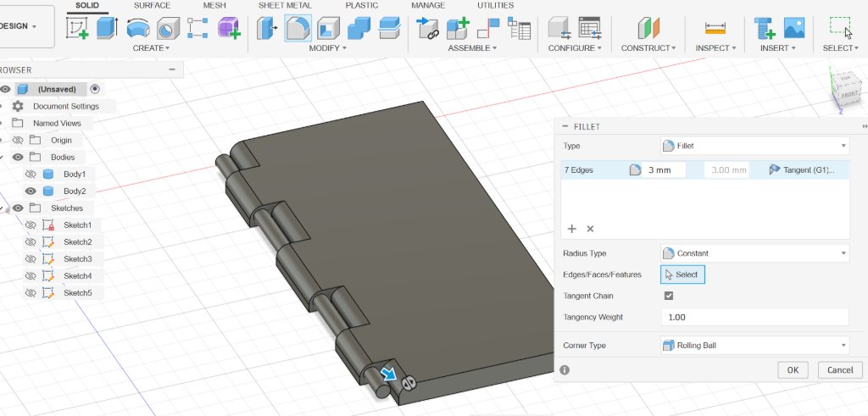Click the ViewCube in the corner
868x416 pixels.
[x=846, y=90]
